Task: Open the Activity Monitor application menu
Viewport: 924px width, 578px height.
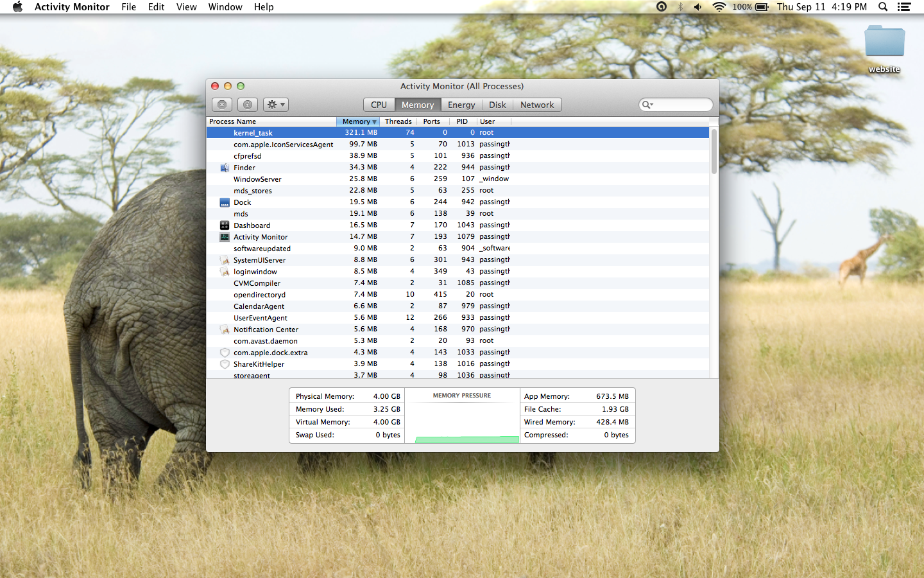Action: point(72,7)
